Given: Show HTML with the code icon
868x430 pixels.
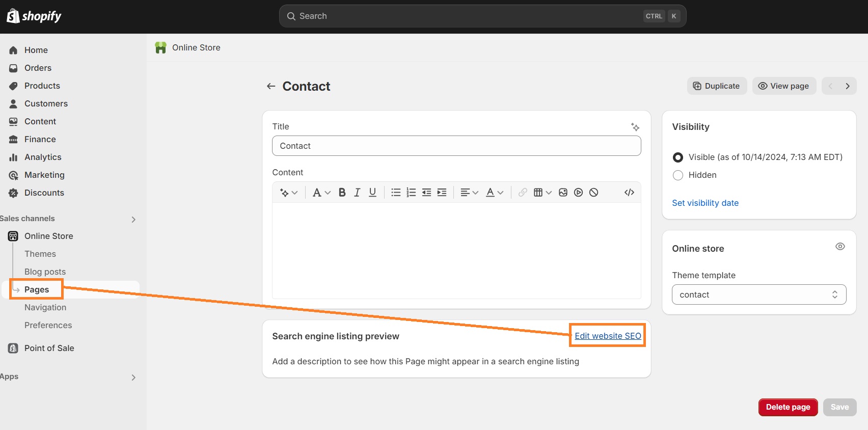Looking at the screenshot, I should click(629, 193).
